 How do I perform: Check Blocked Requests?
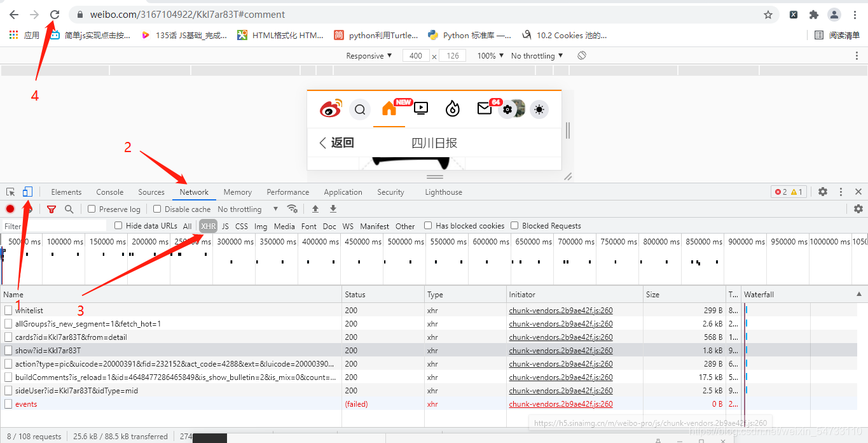[514, 225]
